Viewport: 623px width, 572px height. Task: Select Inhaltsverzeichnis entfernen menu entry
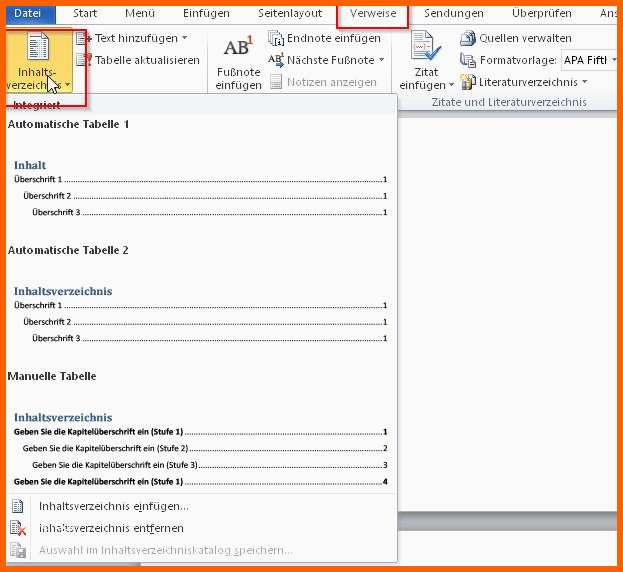click(x=110, y=528)
